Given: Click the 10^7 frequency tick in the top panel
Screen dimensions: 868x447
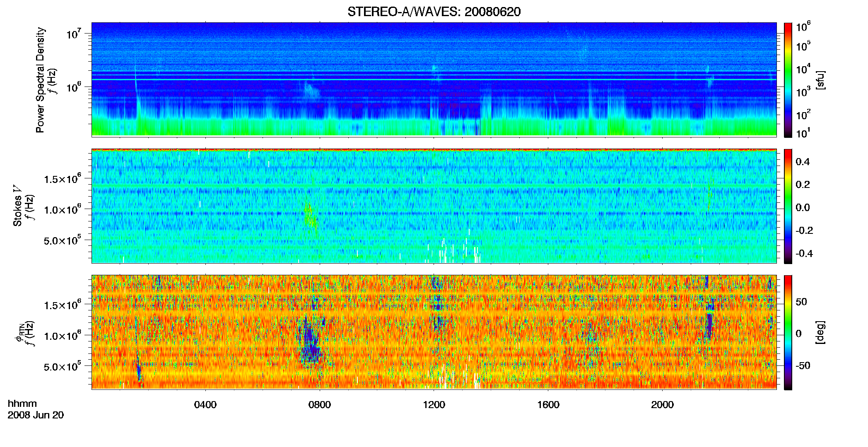Looking at the screenshot, I should [73, 33].
